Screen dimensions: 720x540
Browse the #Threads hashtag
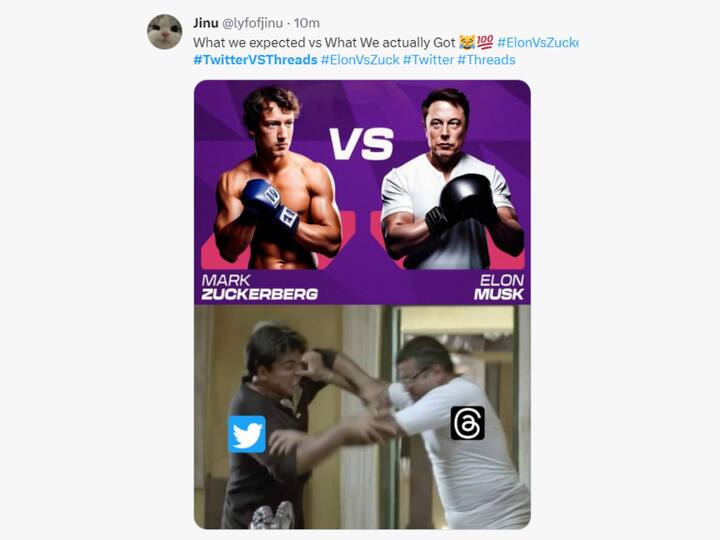click(x=486, y=60)
